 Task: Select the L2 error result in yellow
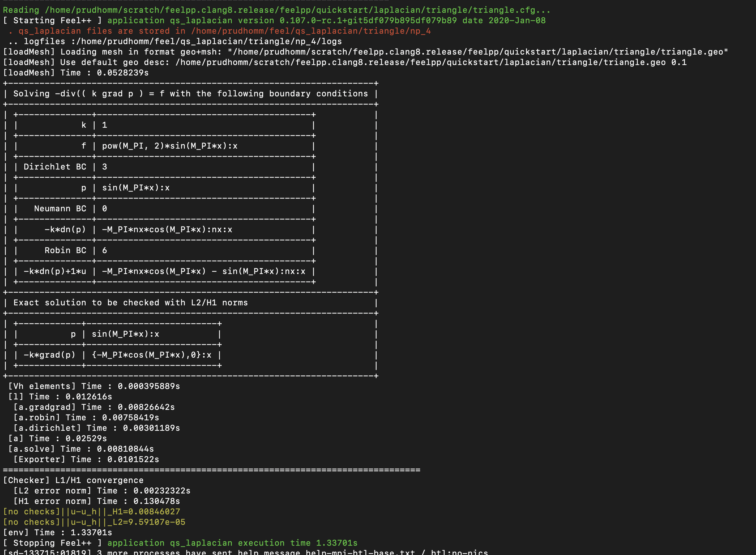(94, 522)
